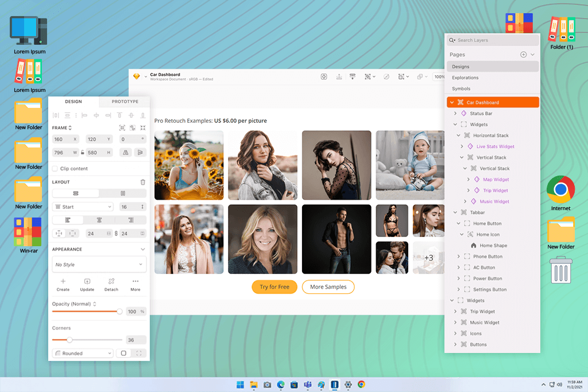The width and height of the screenshot is (588, 392).
Task: Click the flip vertically icon
Action: [140, 153]
